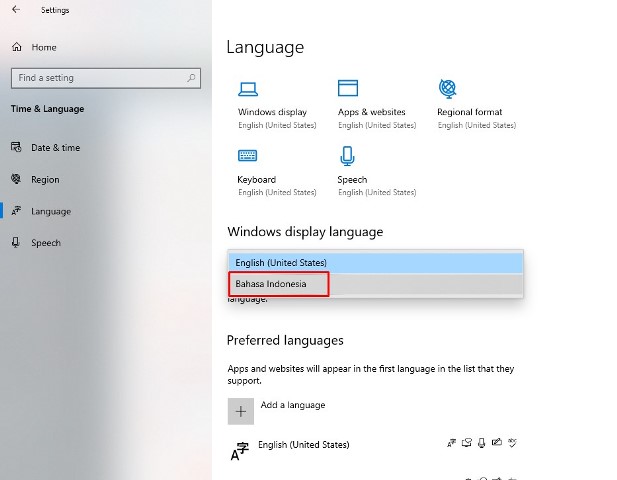
Task: Select Language in the sidebar
Action: coord(51,211)
